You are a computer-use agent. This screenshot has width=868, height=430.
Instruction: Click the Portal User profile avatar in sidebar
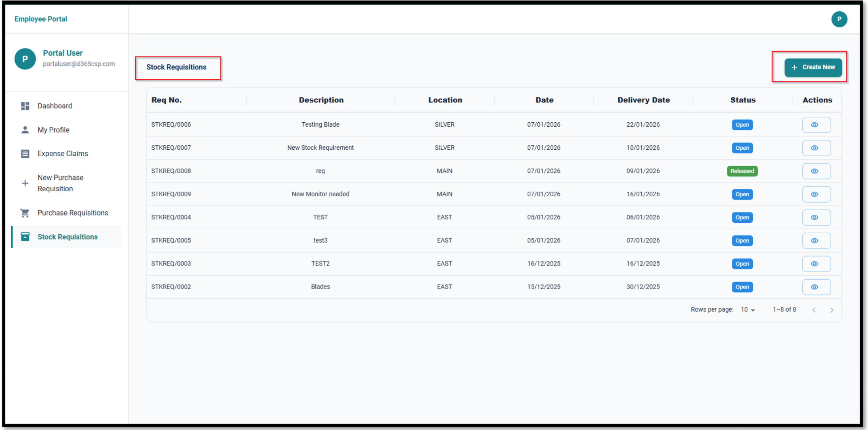pos(25,59)
